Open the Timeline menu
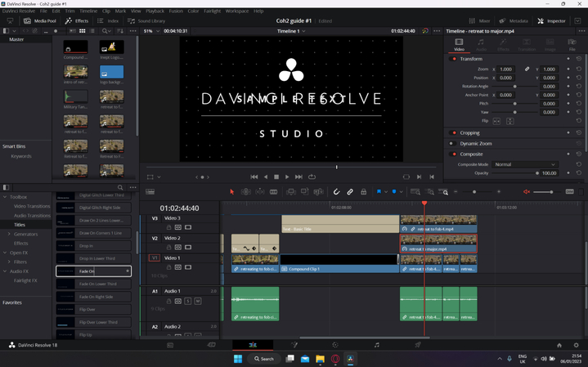 88,11
